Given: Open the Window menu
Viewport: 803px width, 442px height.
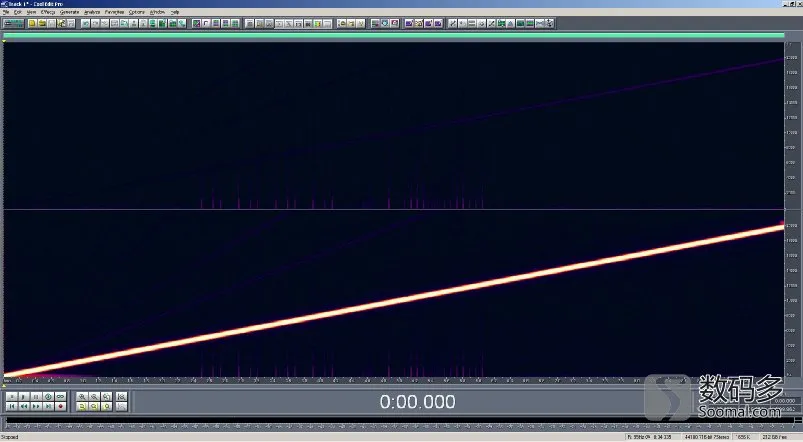Looking at the screenshot, I should coord(157,12).
